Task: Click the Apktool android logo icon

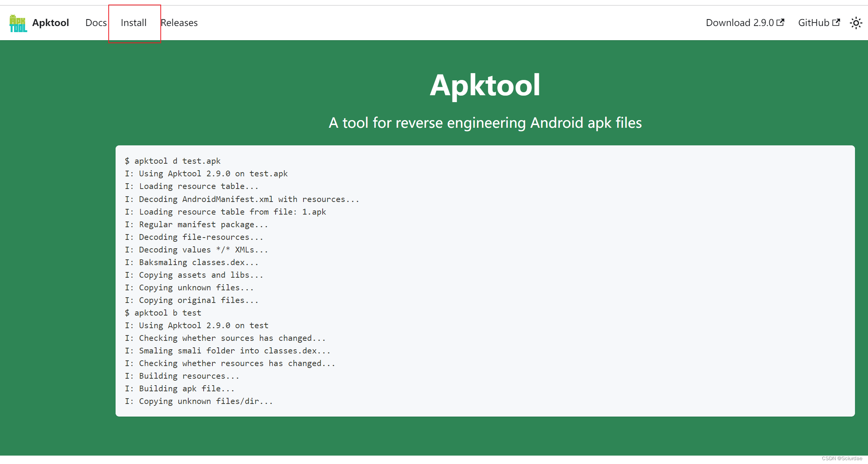Action: (18, 23)
